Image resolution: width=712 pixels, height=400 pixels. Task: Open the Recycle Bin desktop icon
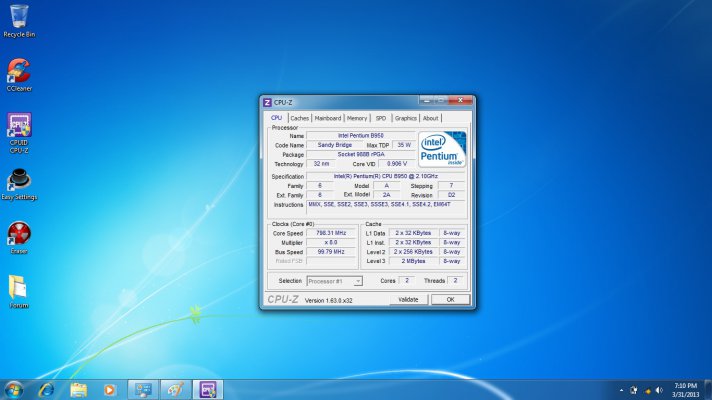click(x=19, y=21)
